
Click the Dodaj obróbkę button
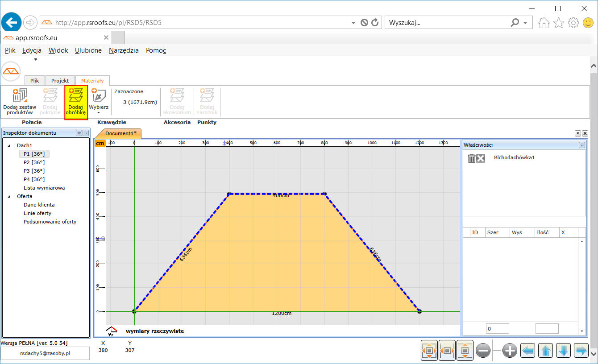click(76, 102)
